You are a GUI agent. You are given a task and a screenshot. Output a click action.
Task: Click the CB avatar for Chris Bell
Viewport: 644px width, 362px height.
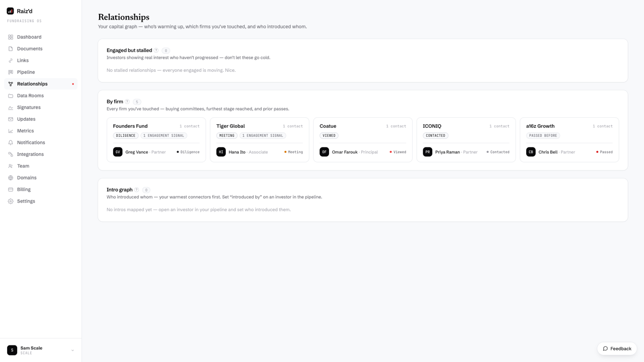pos(531,152)
